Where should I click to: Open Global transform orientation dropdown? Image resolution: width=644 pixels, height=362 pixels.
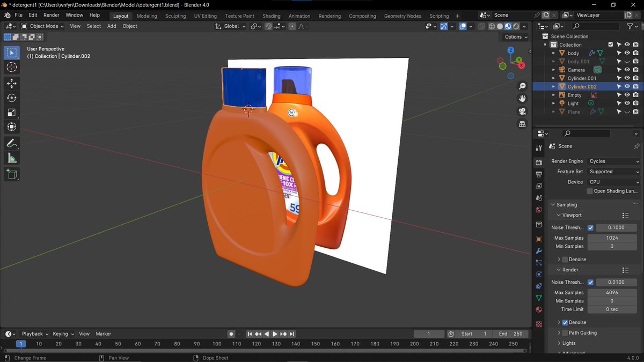[231, 26]
